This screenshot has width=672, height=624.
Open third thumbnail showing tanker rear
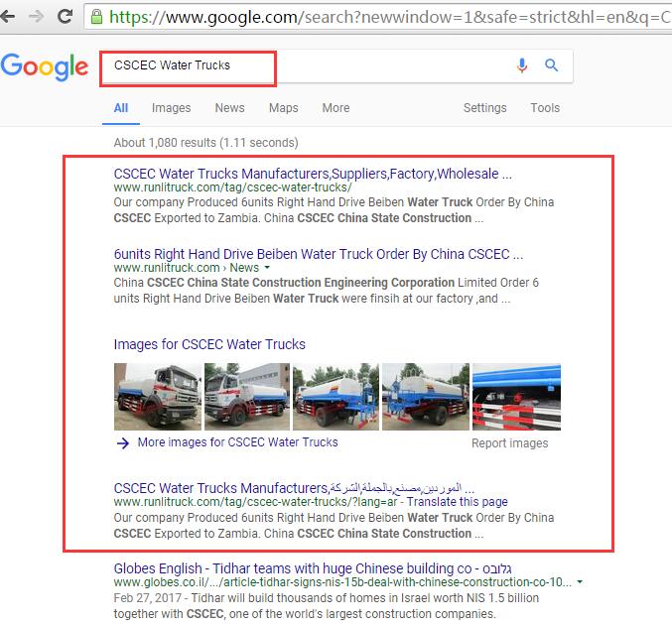pyautogui.click(x=336, y=396)
